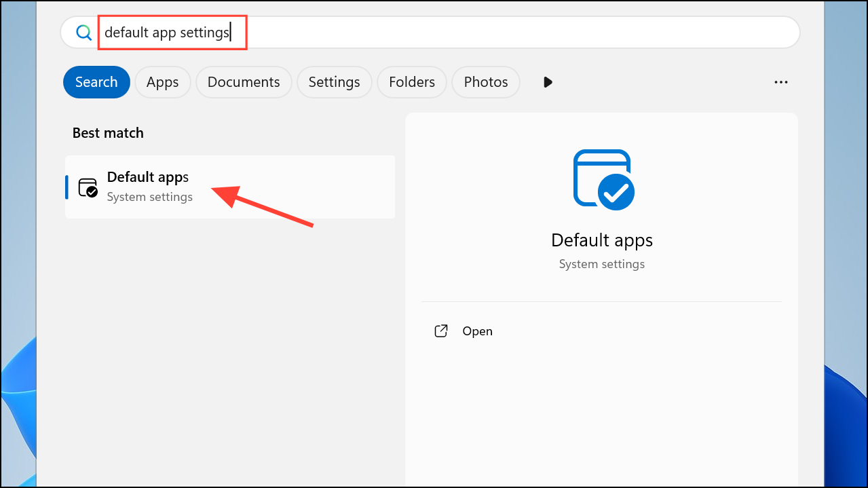
Task: Switch to the Documents filter tab
Action: pyautogui.click(x=244, y=82)
